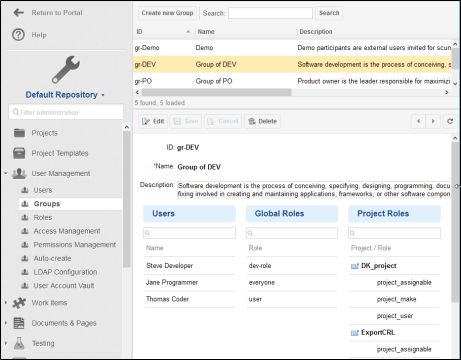Click the Roles item icon
461x360 pixels.
(x=25, y=217)
